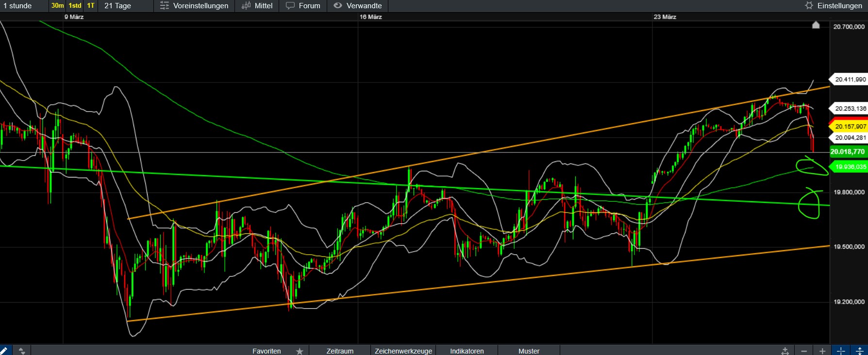This screenshot has height=355, width=868.
Task: Open the Forum discussion
Action: (303, 6)
